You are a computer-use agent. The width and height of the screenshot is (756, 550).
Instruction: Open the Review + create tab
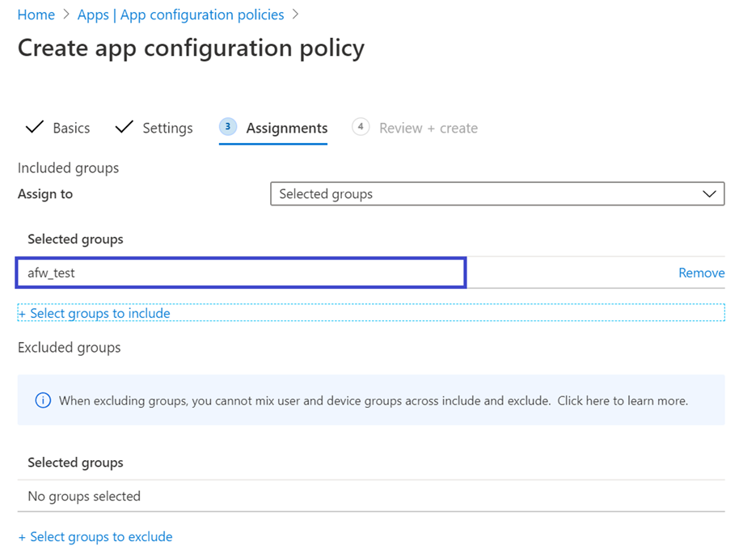click(428, 128)
